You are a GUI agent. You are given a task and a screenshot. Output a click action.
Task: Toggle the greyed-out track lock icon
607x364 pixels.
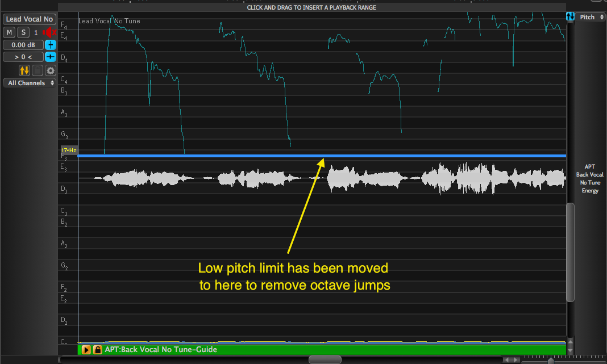pyautogui.click(x=38, y=70)
